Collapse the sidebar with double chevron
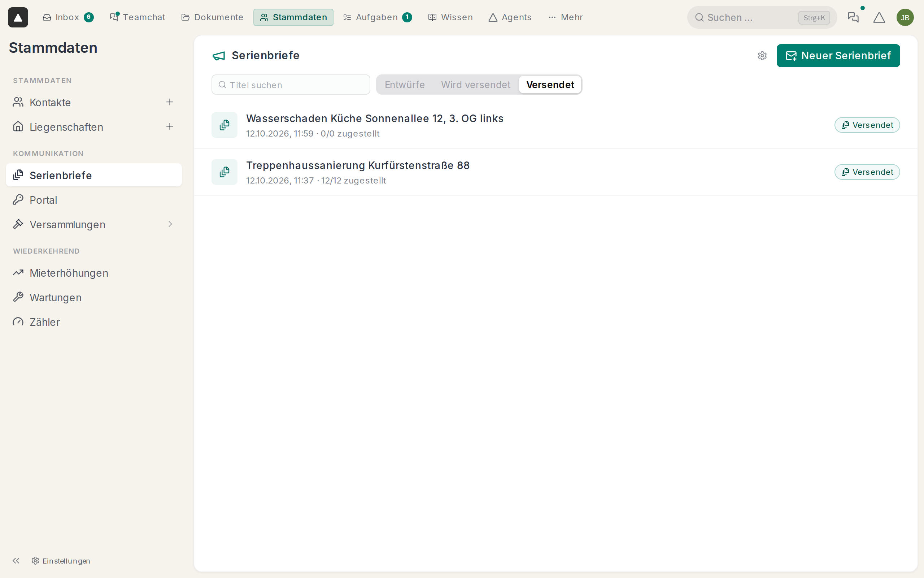Viewport: 924px width, 578px height. pos(16,560)
